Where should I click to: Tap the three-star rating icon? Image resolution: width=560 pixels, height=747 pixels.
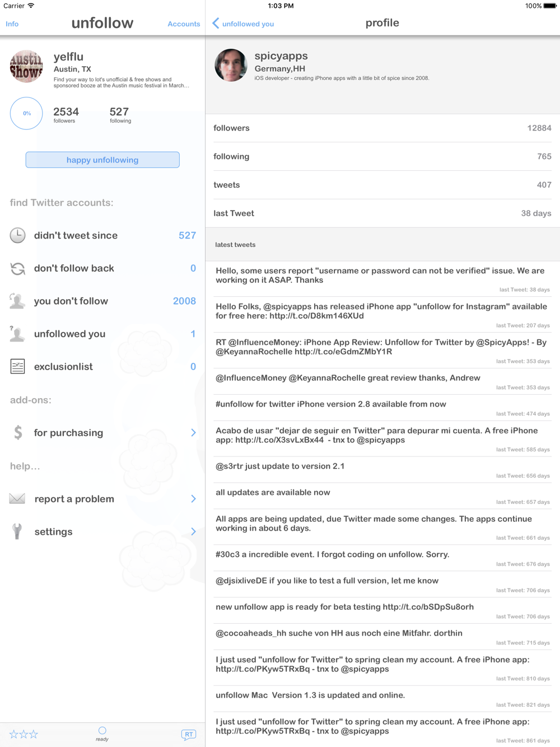24,734
